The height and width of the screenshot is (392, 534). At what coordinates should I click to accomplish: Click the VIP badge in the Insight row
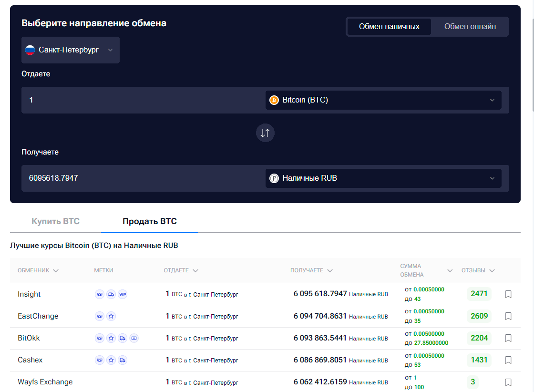[x=123, y=294]
